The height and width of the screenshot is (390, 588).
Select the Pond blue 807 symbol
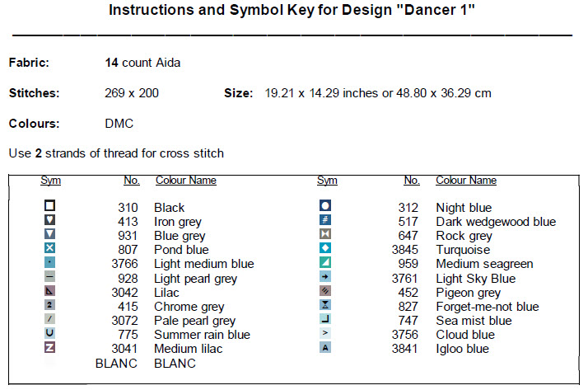[50, 249]
